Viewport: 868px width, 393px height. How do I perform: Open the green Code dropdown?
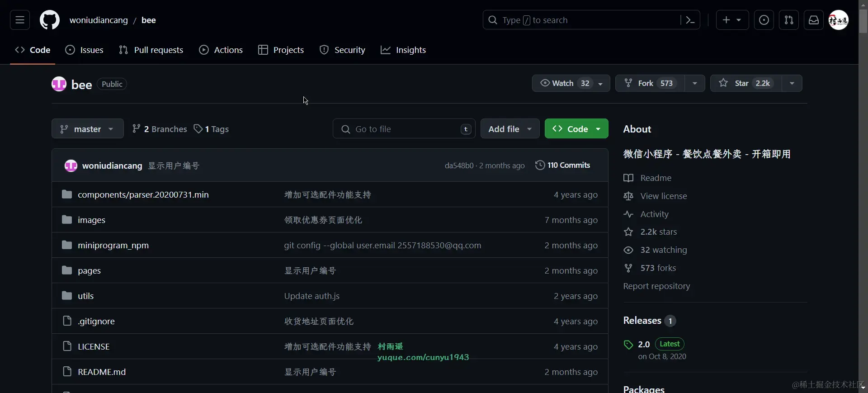576,129
